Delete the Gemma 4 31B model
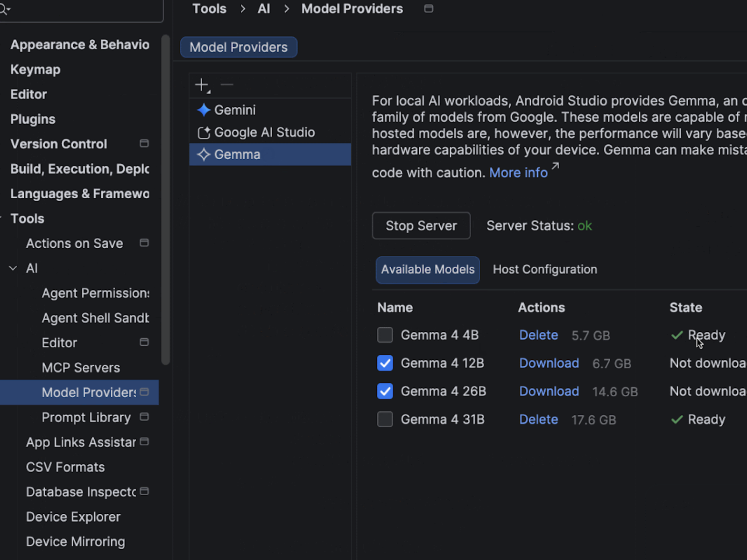This screenshot has width=747, height=560. coord(539,420)
